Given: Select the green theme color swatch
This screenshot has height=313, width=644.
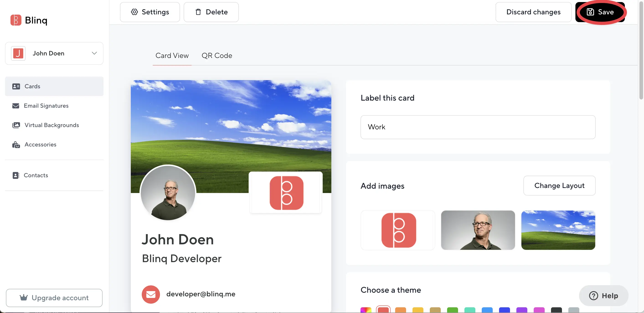Looking at the screenshot, I should (452, 310).
